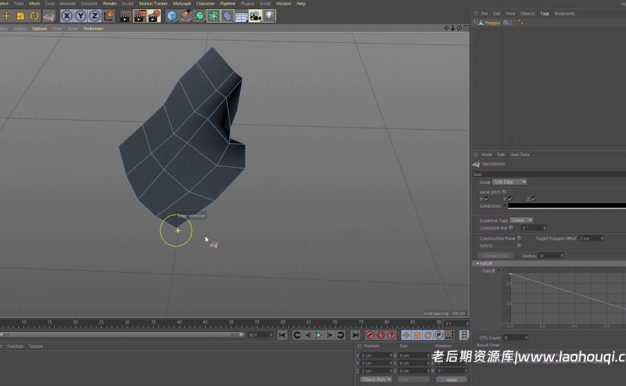
Task: Step back one frame
Action: point(308,335)
